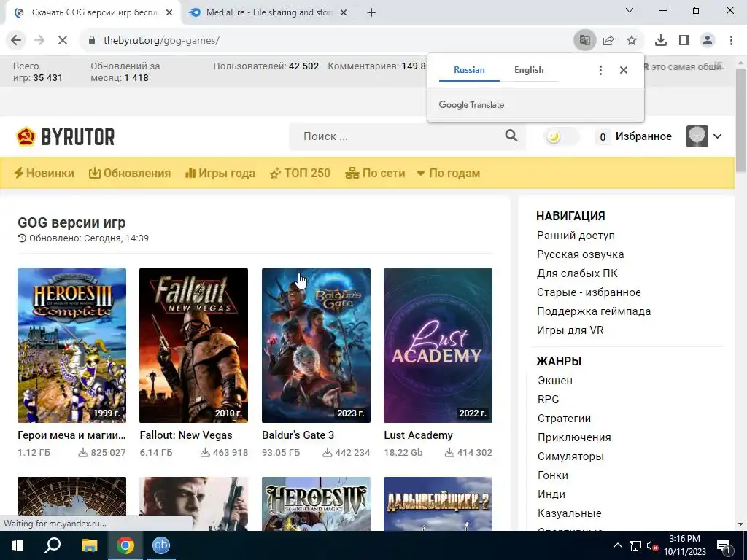Open the tab search chevron
The width and height of the screenshot is (747, 560).
tap(630, 10)
